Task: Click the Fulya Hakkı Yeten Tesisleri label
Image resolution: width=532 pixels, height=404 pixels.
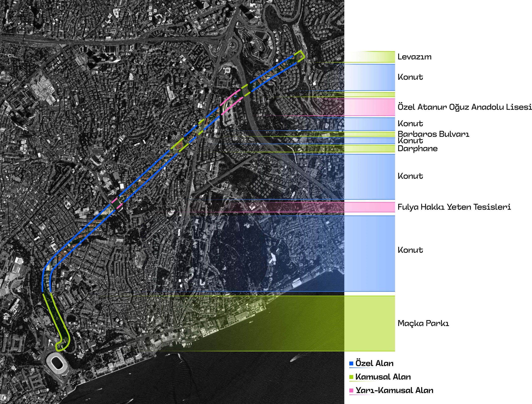Action: pos(454,207)
